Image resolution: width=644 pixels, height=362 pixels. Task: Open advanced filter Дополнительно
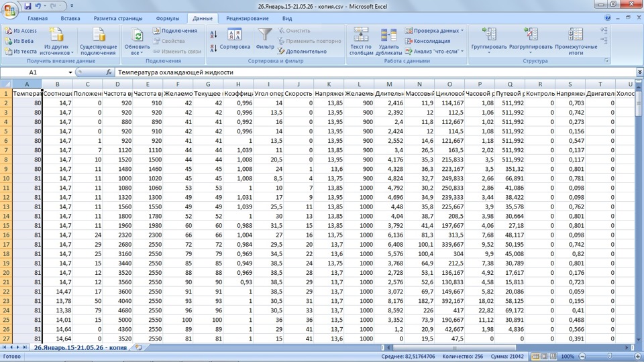tap(303, 52)
